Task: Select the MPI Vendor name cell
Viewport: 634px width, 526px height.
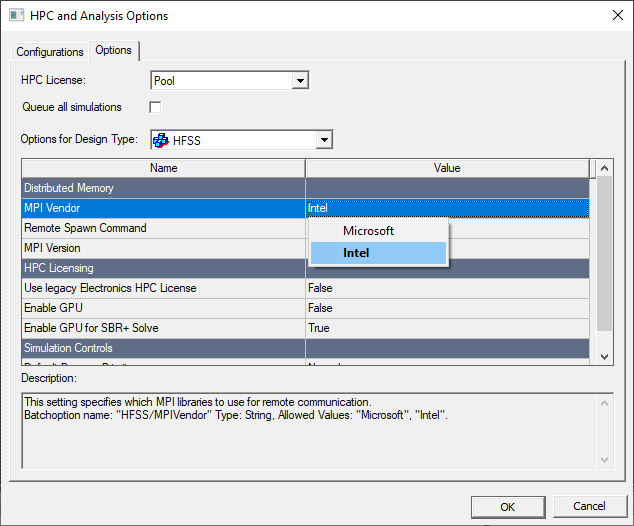Action: coord(163,208)
